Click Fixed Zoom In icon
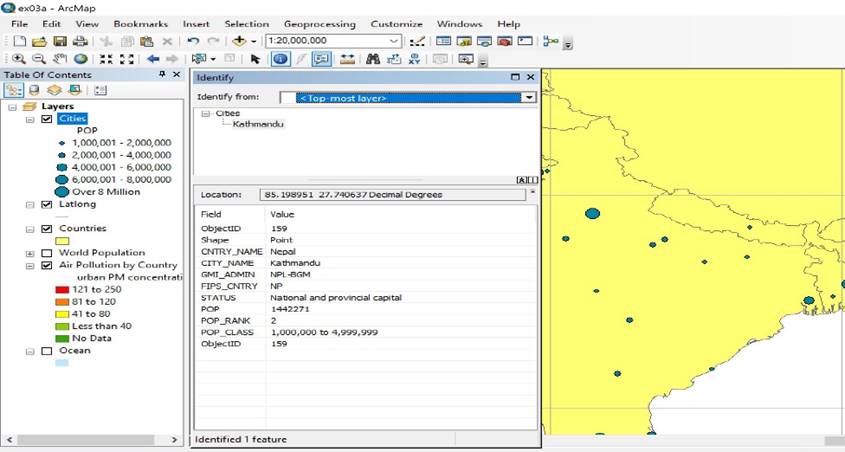The height and width of the screenshot is (452, 845). pyautogui.click(x=106, y=59)
